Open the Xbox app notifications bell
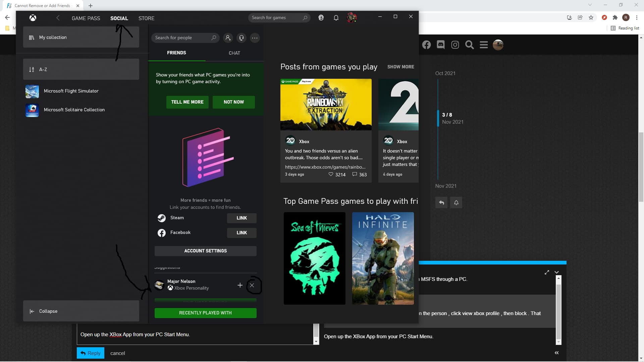 [336, 18]
